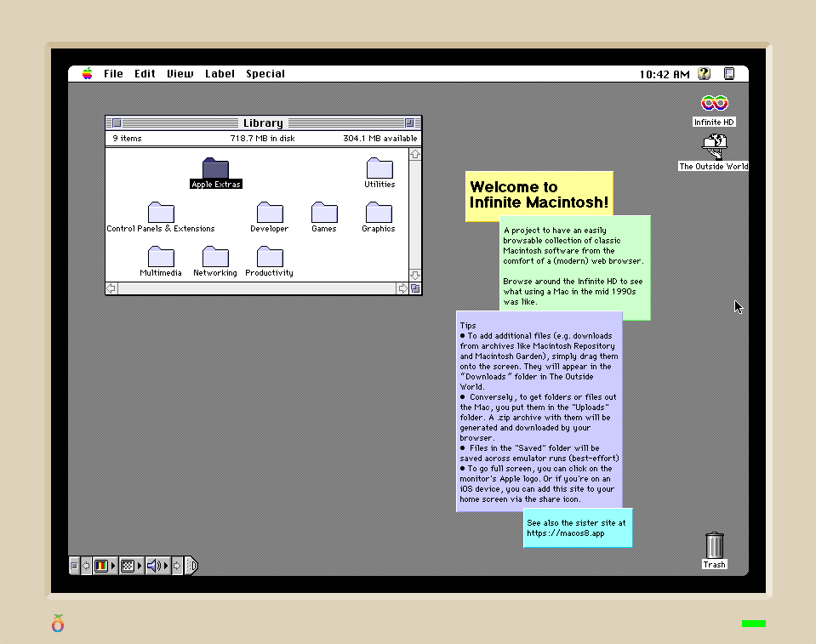The width and height of the screenshot is (816, 644).
Task: Click the https://macos8.app text in cyan note
Action: coord(566,533)
